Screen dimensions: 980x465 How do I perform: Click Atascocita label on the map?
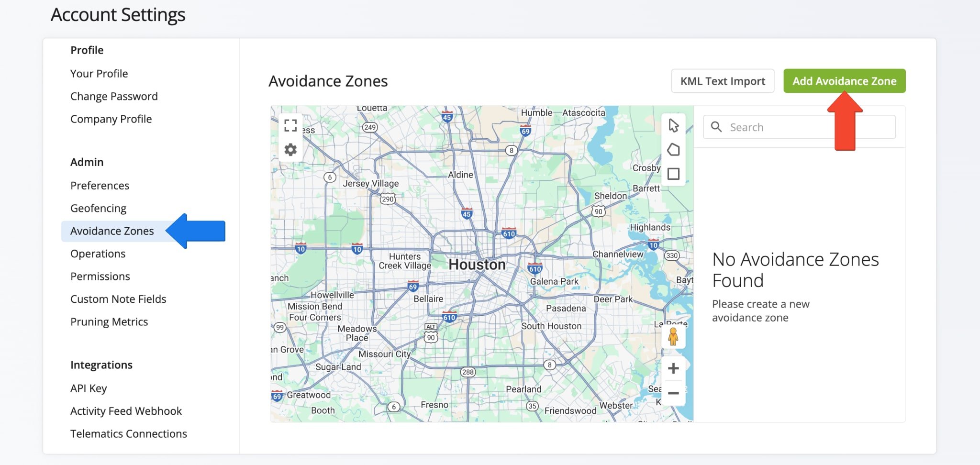point(583,112)
